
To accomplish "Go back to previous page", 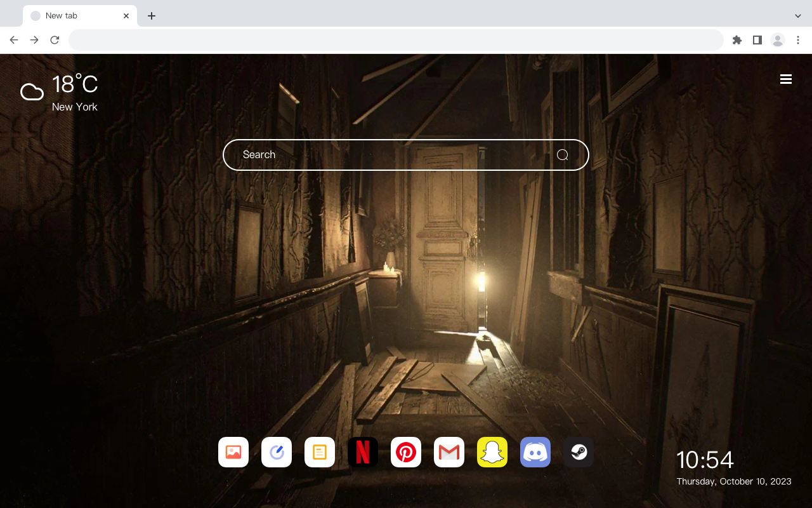I will 14,40.
